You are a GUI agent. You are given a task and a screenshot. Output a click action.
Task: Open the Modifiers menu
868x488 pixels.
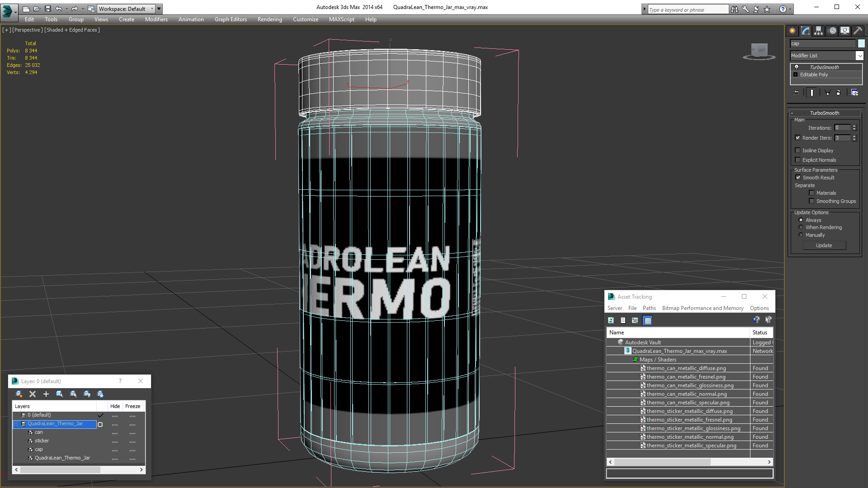click(156, 19)
